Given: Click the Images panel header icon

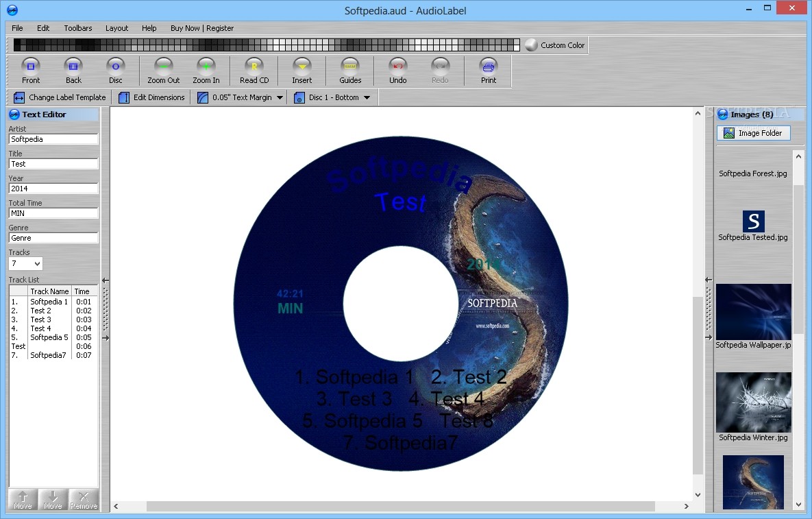Looking at the screenshot, I should click(x=722, y=114).
